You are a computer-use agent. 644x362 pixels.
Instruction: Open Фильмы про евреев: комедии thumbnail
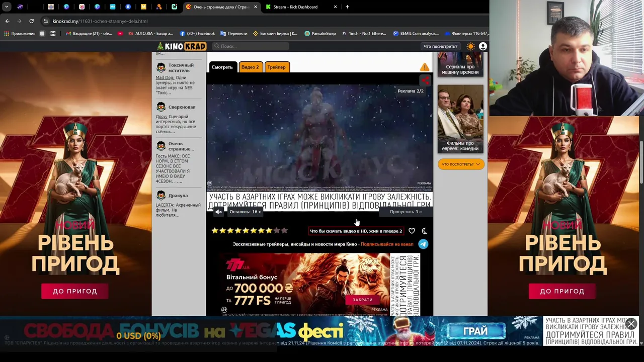pos(460,119)
